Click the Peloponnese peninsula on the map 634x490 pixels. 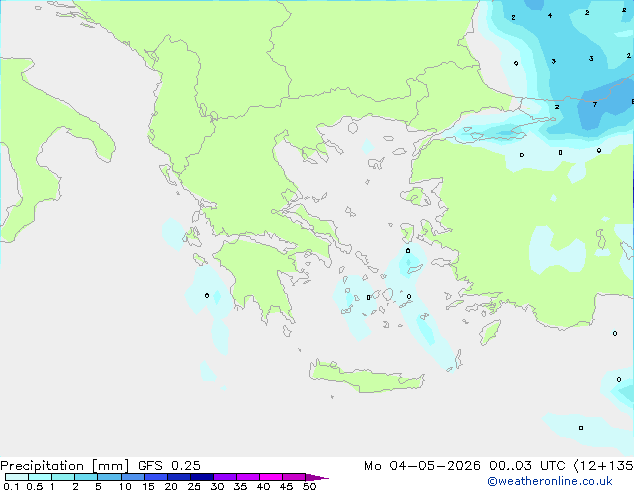(259, 275)
